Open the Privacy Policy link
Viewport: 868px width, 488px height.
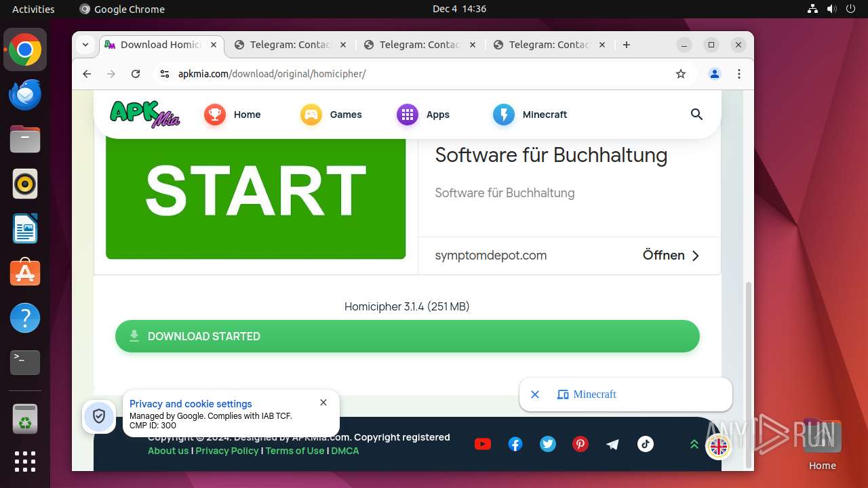click(227, 451)
